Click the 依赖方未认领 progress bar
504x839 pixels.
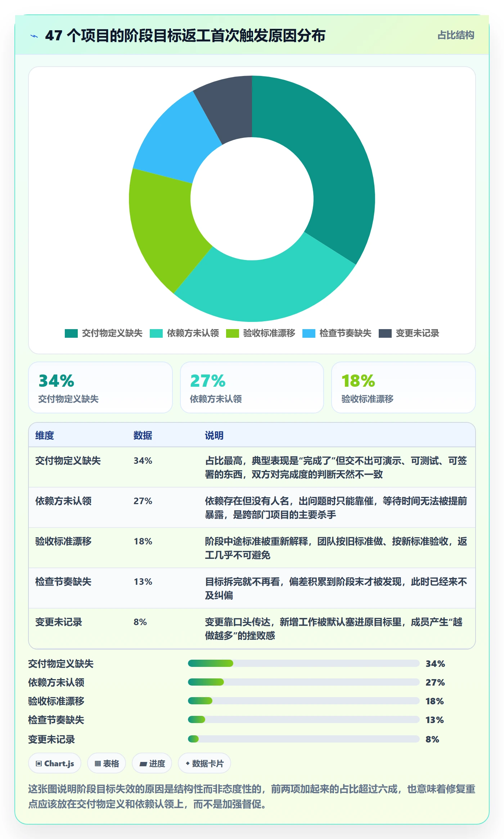point(304,682)
